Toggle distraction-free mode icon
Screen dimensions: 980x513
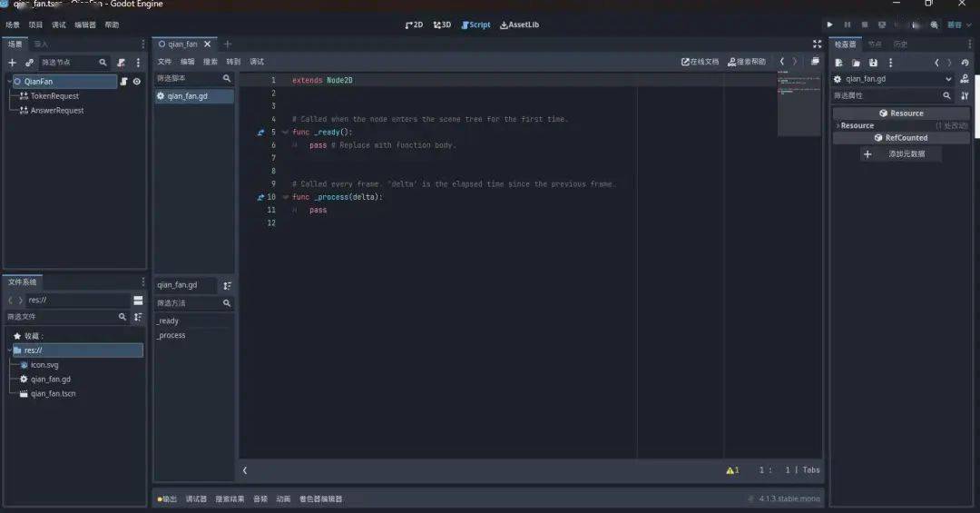(x=817, y=44)
